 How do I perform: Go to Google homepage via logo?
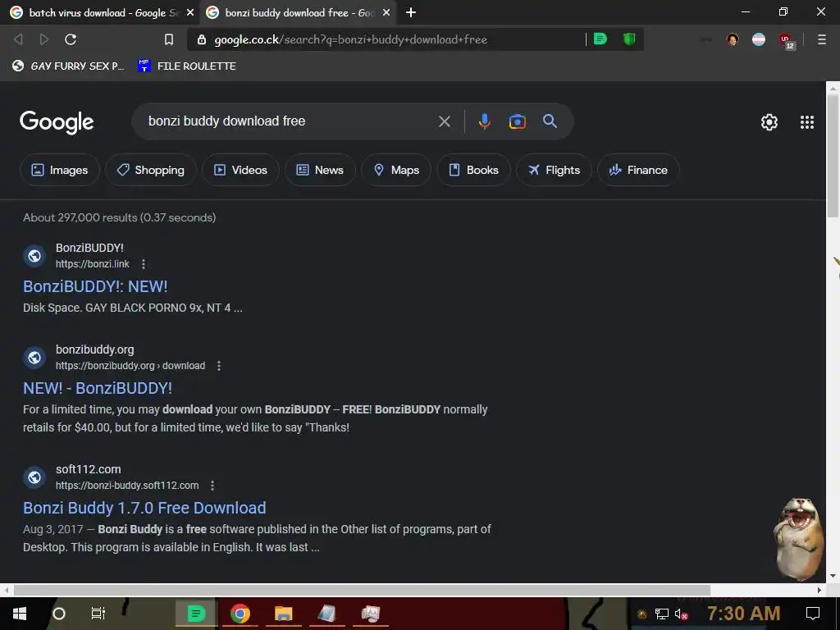(x=57, y=123)
